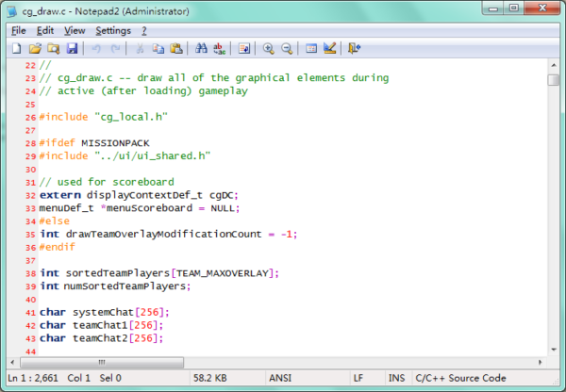Click 'char teamChat2[256];' line
This screenshot has width=566, height=392.
101,338
